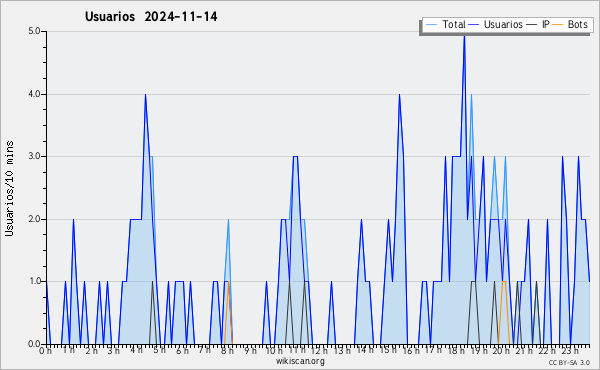The width and height of the screenshot is (600, 370).
Task: Click the 'Usuarios/10 mins' y-axis label
Action: [x=10, y=189]
